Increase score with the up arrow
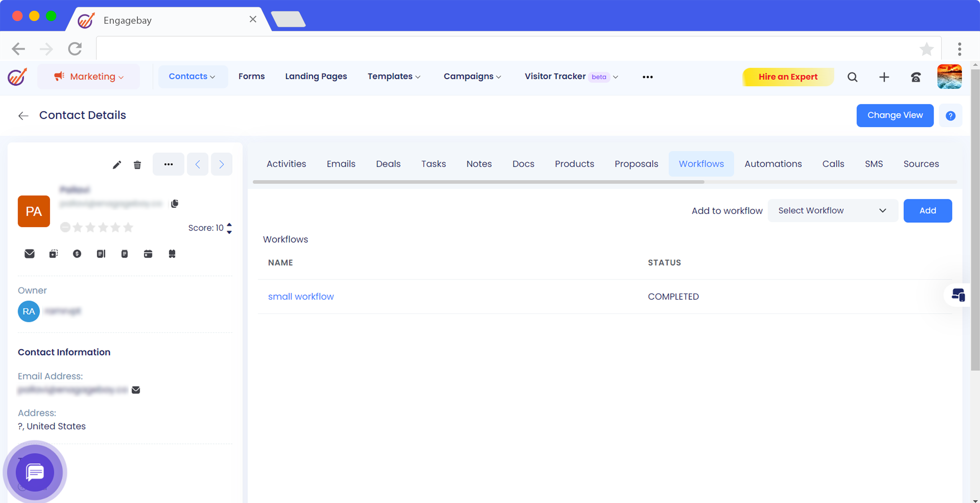Image resolution: width=980 pixels, height=503 pixels. (x=229, y=225)
